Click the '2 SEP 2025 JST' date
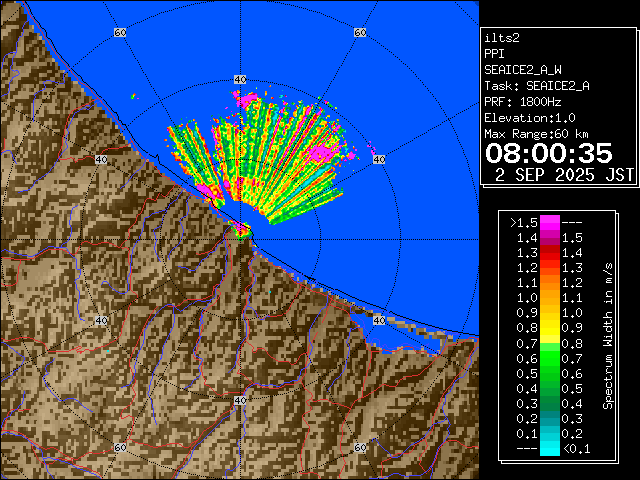Image resolution: width=640 pixels, height=480 pixels. click(x=565, y=174)
